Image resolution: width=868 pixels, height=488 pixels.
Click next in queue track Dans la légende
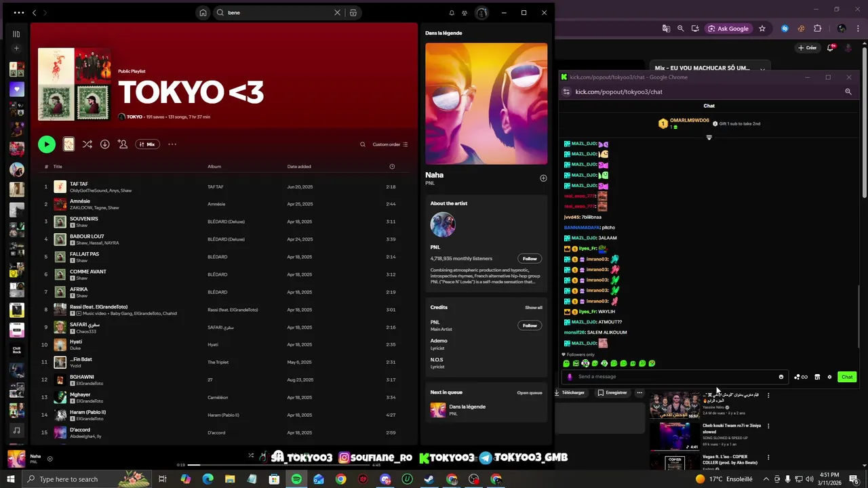(x=486, y=409)
